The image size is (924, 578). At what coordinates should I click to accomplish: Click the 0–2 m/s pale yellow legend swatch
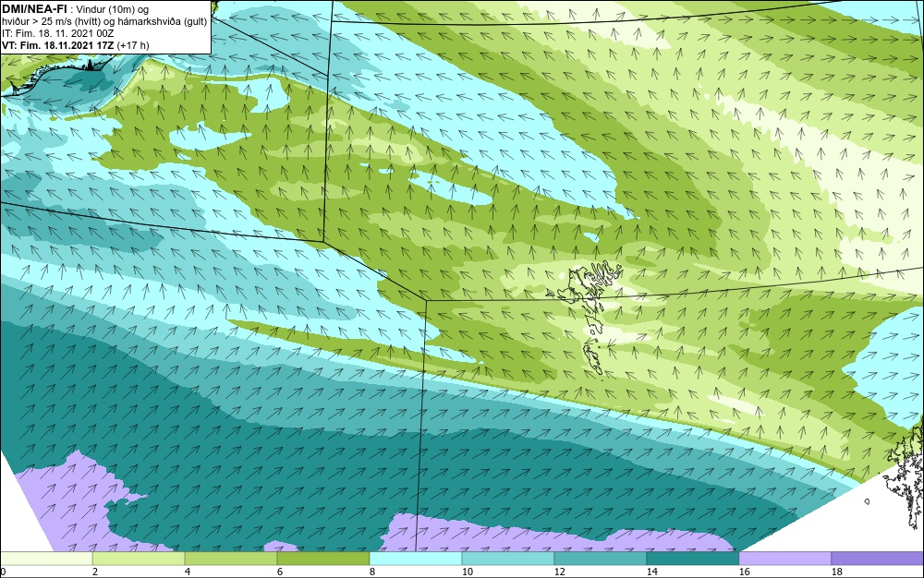coord(46,559)
